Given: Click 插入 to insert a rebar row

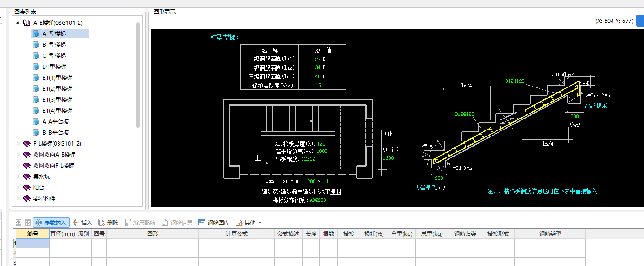Looking at the screenshot, I should 82,223.
